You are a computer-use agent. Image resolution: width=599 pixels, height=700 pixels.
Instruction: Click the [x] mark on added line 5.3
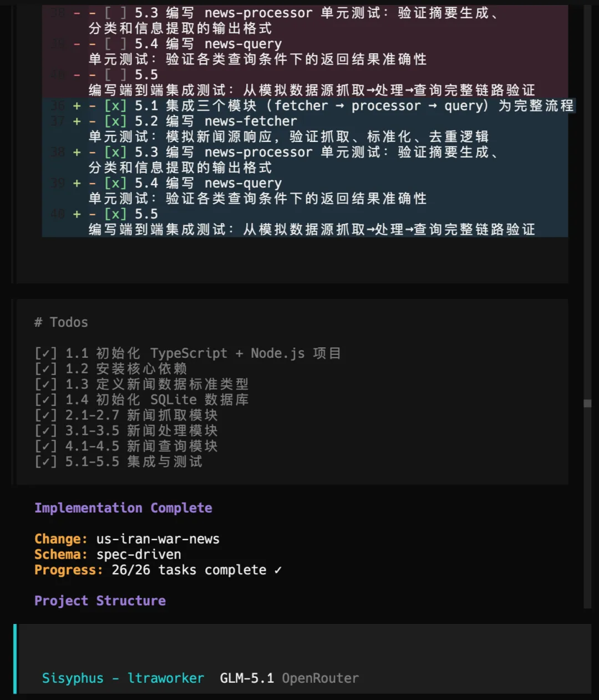tap(115, 153)
